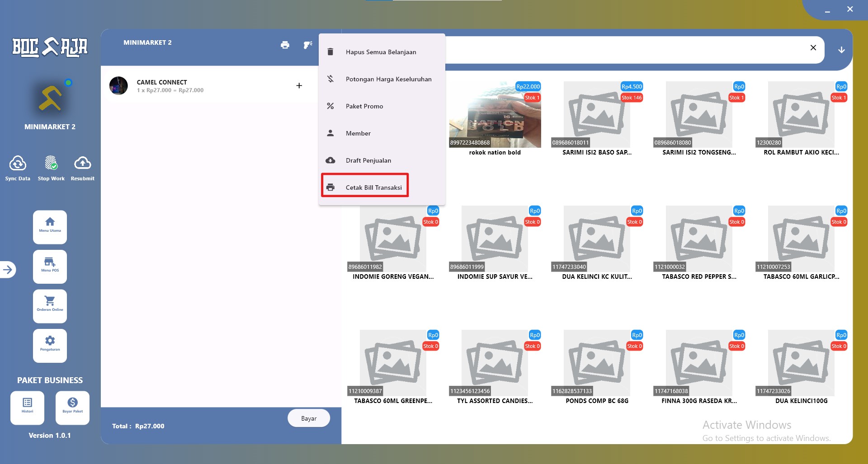Open Orderan Online cart tile

coord(50,306)
